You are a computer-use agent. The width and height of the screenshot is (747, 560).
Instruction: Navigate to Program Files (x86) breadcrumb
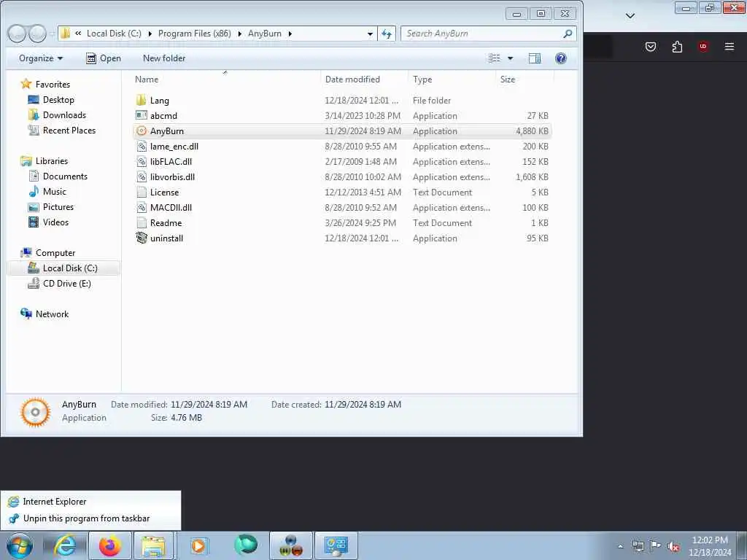coord(194,34)
